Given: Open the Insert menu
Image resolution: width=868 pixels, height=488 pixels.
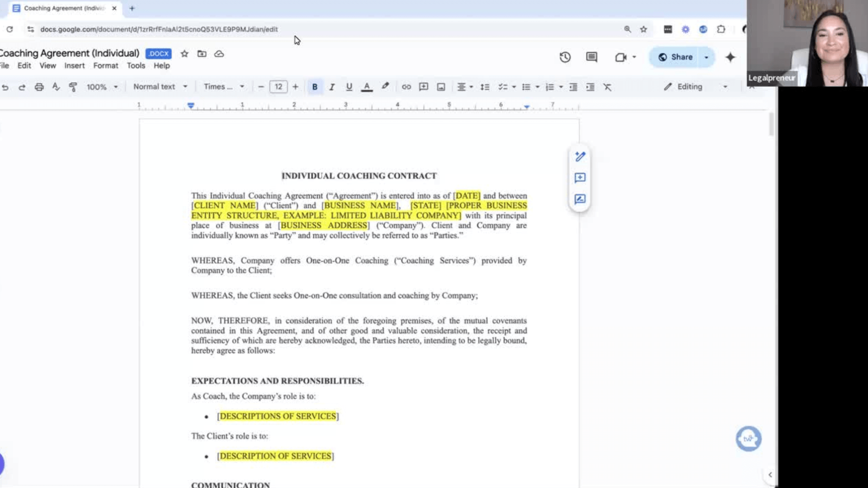Looking at the screenshot, I should coord(74,66).
